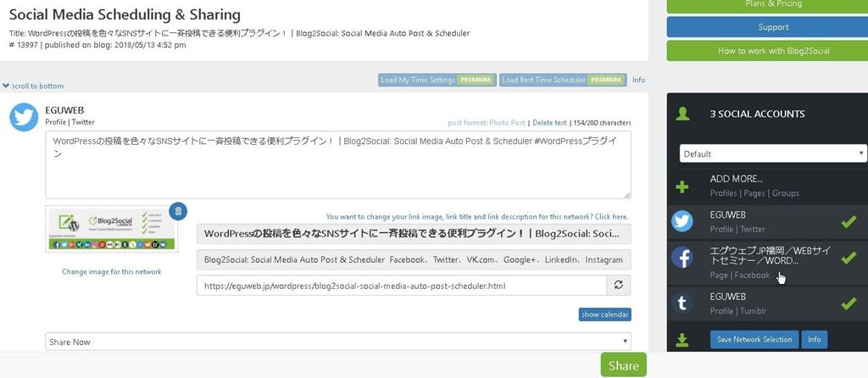Toggle checkmark for EGUWEB Tumblr account
Screen dimensions: 868x378
click(848, 303)
